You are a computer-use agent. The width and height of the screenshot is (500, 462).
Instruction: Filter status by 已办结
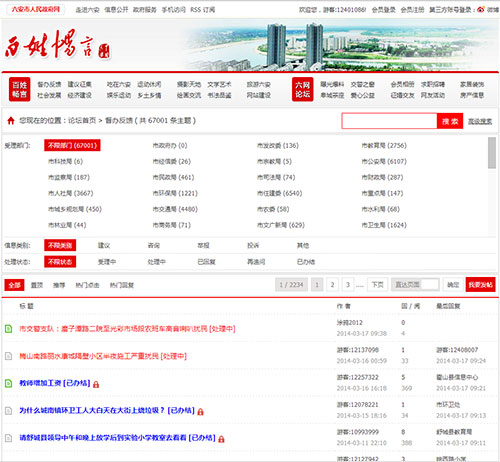click(306, 262)
